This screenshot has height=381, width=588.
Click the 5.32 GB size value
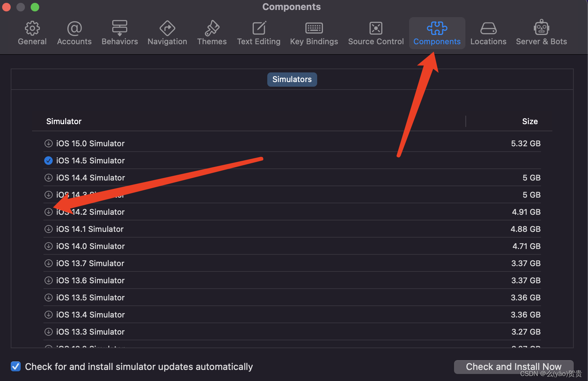pyautogui.click(x=526, y=143)
